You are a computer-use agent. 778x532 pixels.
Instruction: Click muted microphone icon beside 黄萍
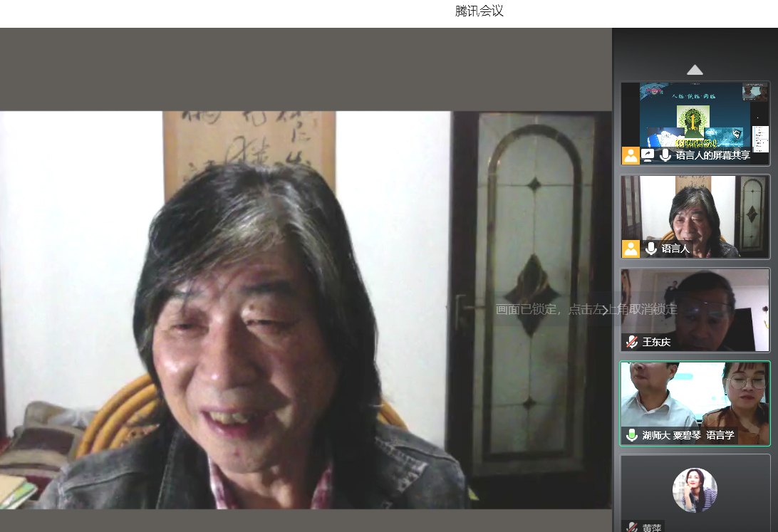(631, 528)
